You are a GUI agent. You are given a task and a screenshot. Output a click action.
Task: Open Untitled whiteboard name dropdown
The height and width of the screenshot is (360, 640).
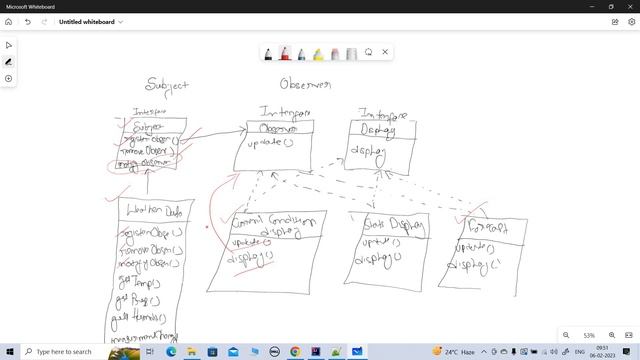(x=121, y=22)
